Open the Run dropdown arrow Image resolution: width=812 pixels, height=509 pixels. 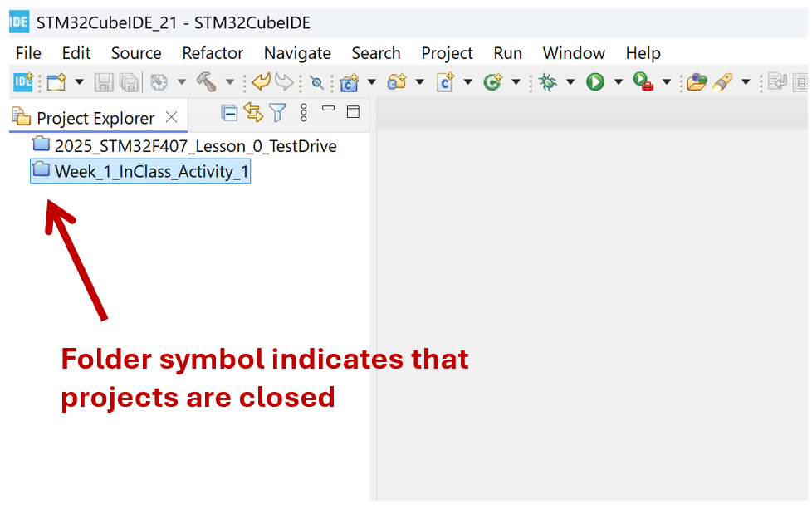(x=619, y=82)
